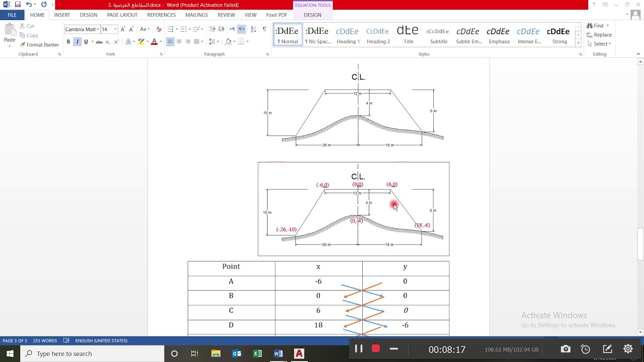This screenshot has height=362, width=644.
Task: Activate the Format Painter
Action: [39, 45]
